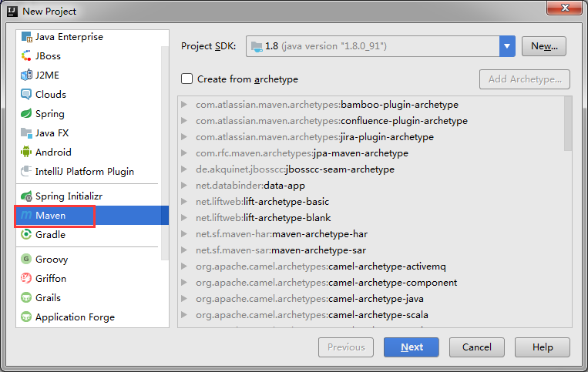Click the Next button
The height and width of the screenshot is (372, 588).
pos(412,347)
